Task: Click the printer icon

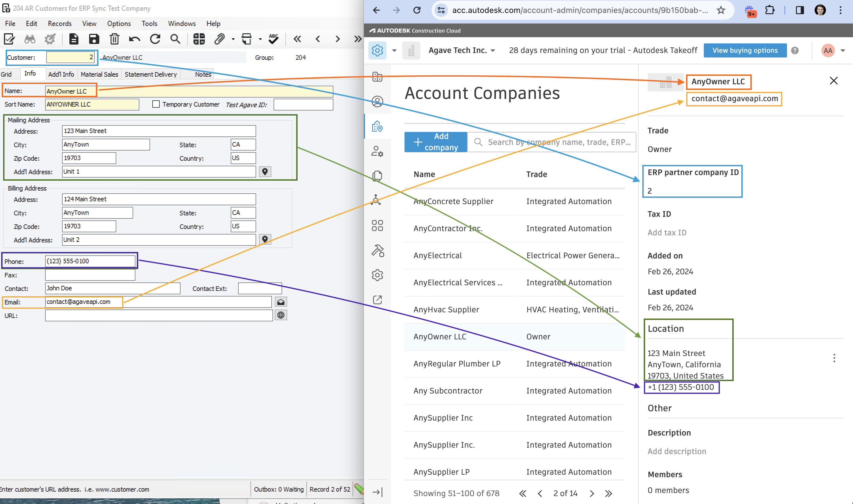Action: pos(247,39)
